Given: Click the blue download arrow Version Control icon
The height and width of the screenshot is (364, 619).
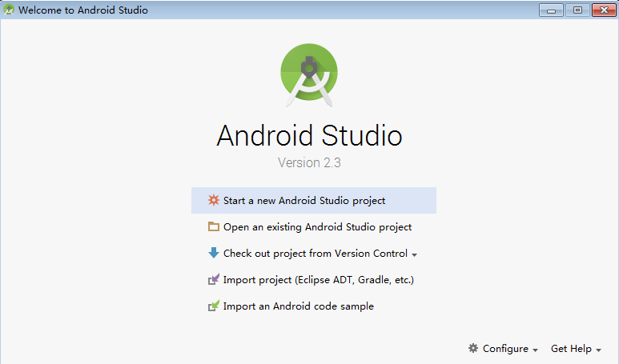Looking at the screenshot, I should click(x=214, y=253).
